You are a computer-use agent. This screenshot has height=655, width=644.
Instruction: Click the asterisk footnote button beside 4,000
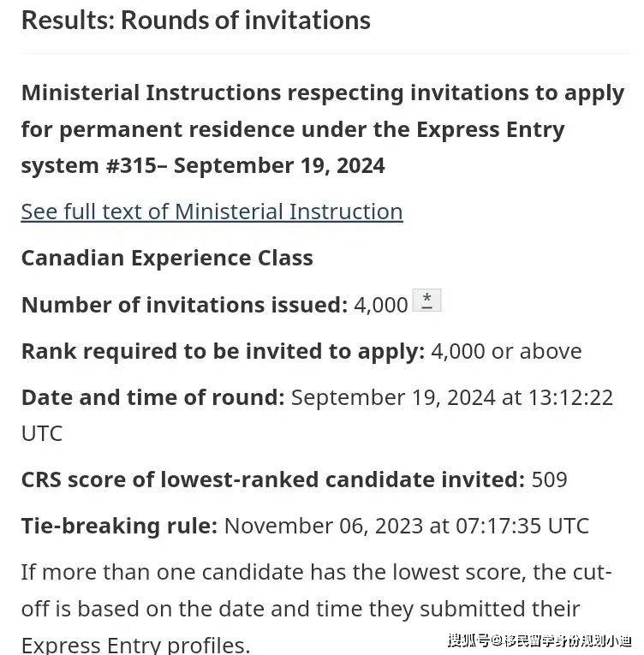[x=426, y=301]
